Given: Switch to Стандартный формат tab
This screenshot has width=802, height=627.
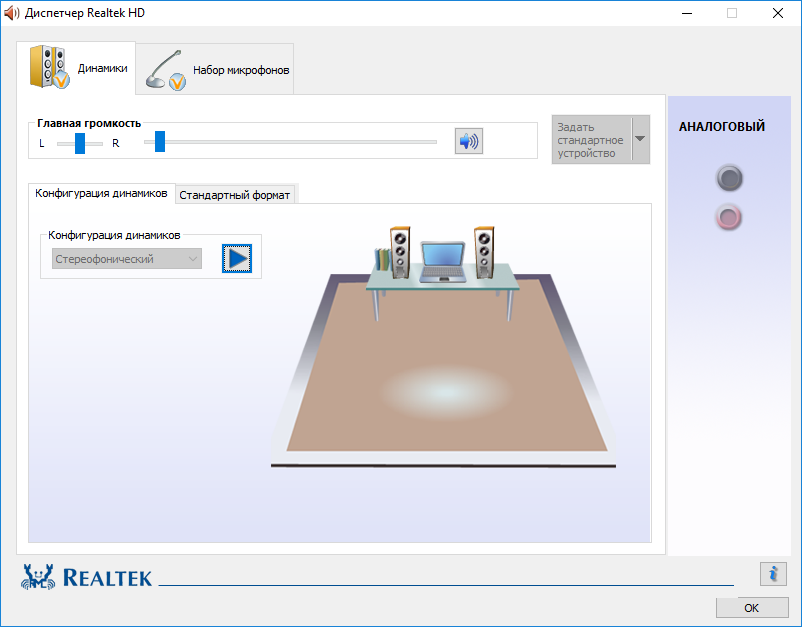Looking at the screenshot, I should pos(235,195).
